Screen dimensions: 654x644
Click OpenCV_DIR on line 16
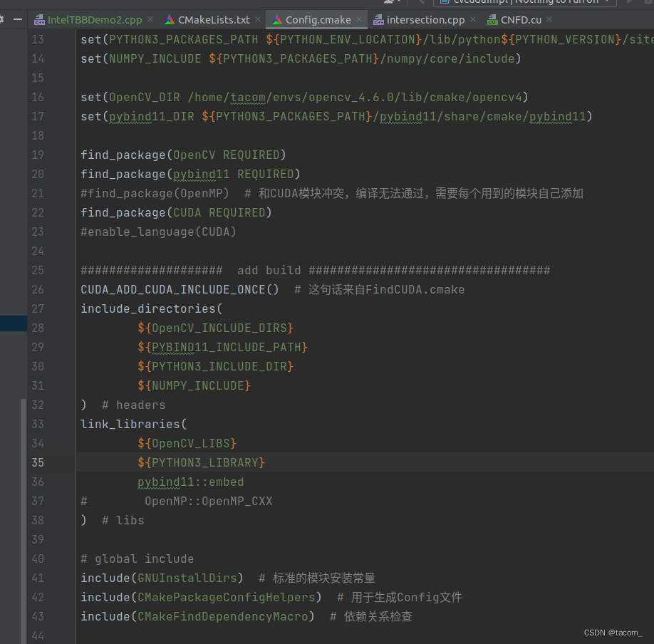click(145, 97)
